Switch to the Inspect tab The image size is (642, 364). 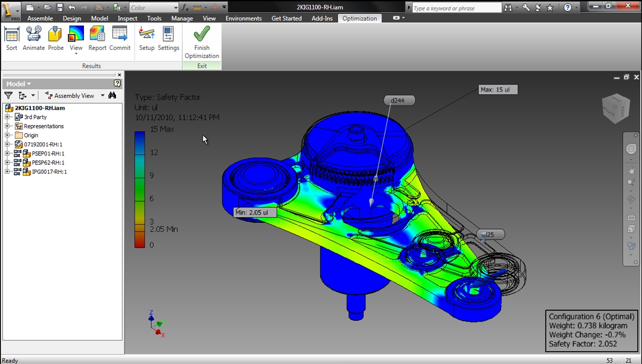pos(127,18)
